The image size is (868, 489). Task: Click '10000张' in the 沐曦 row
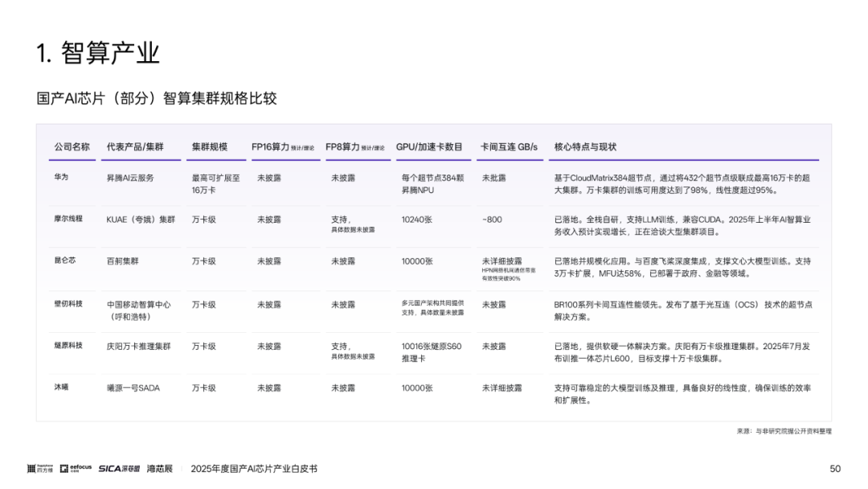417,388
